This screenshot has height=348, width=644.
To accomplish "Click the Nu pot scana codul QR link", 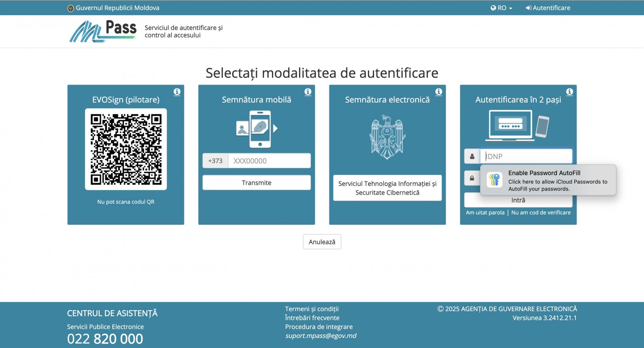I will (x=126, y=202).
